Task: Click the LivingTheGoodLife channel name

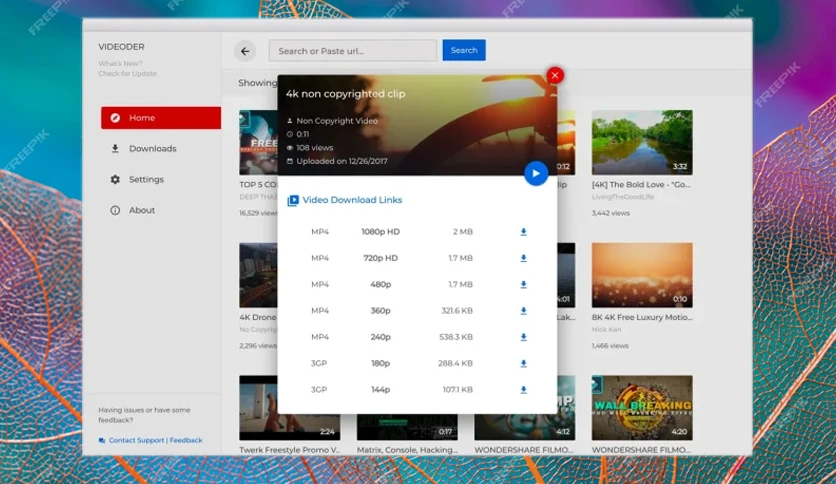Action: [x=623, y=197]
